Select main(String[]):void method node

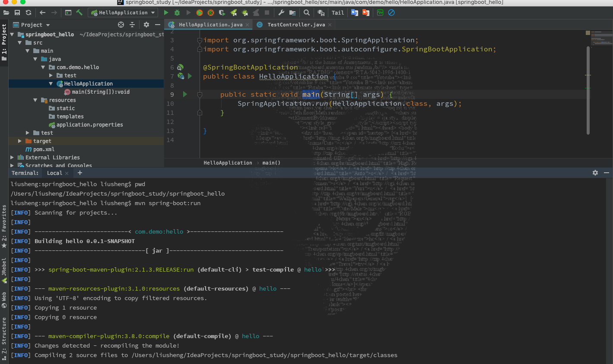click(100, 92)
